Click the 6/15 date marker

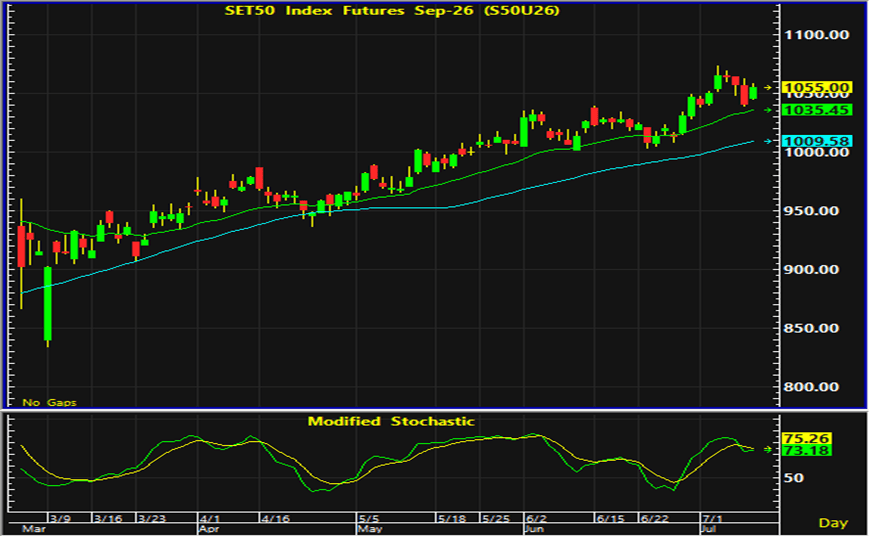pyautogui.click(x=610, y=519)
